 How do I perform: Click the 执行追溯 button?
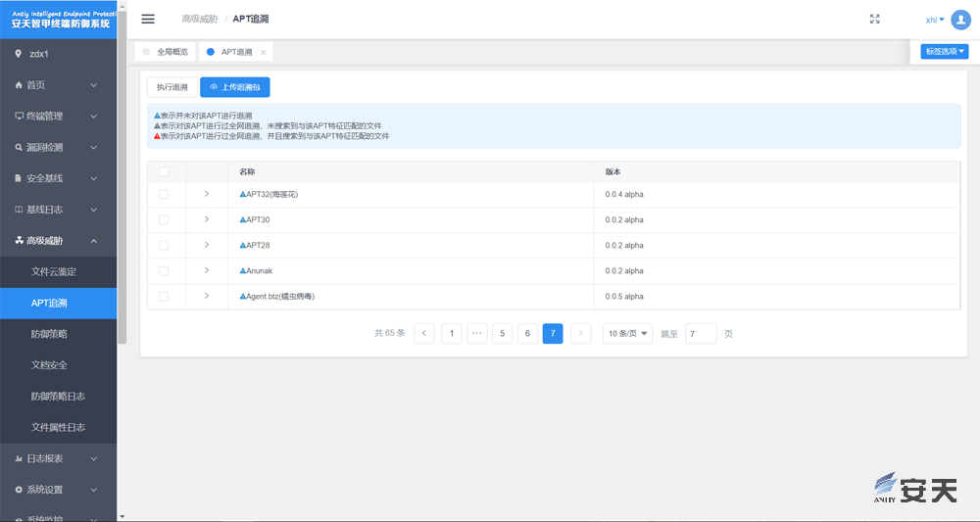pyautogui.click(x=171, y=87)
